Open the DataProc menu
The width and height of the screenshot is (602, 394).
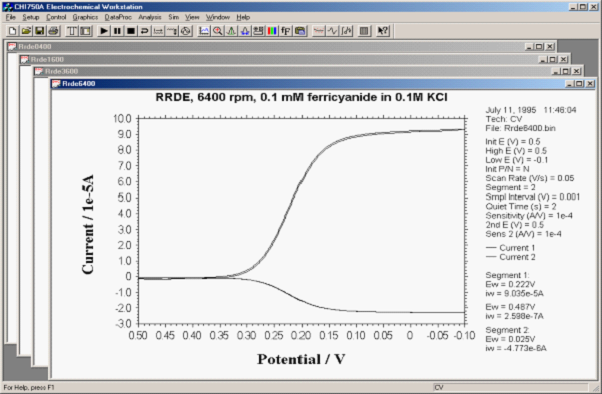(x=118, y=17)
